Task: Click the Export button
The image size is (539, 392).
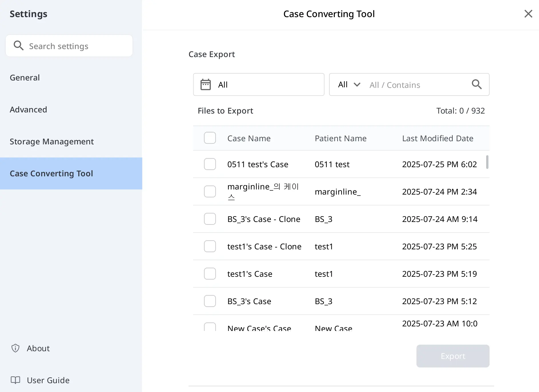Action: point(453,356)
